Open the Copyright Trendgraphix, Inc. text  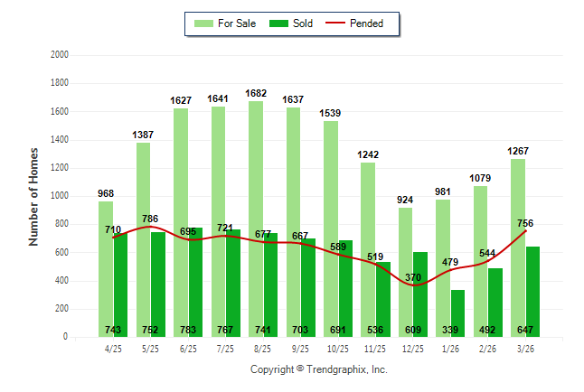317,370
